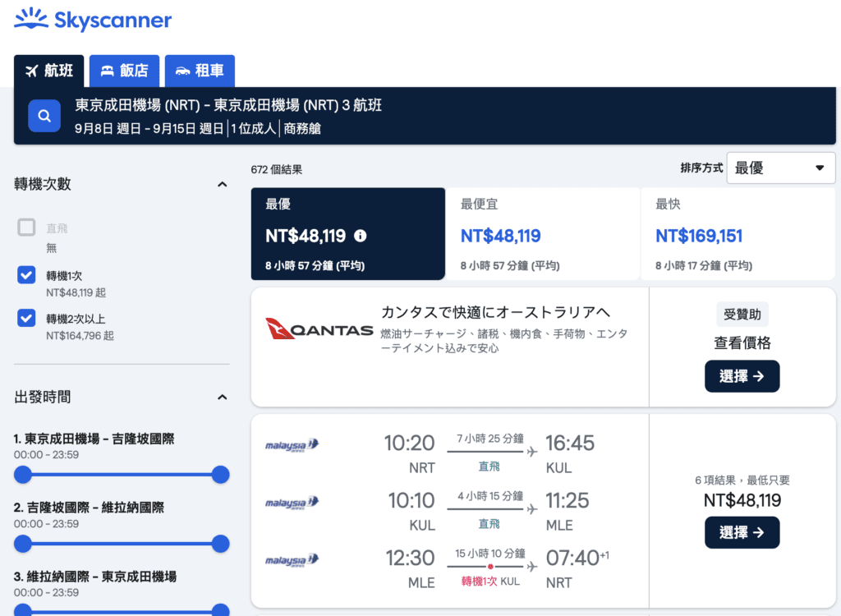This screenshot has height=616, width=841.
Task: Click Malaysia Airlines logo on MLE–NRT leg
Action: (x=292, y=559)
